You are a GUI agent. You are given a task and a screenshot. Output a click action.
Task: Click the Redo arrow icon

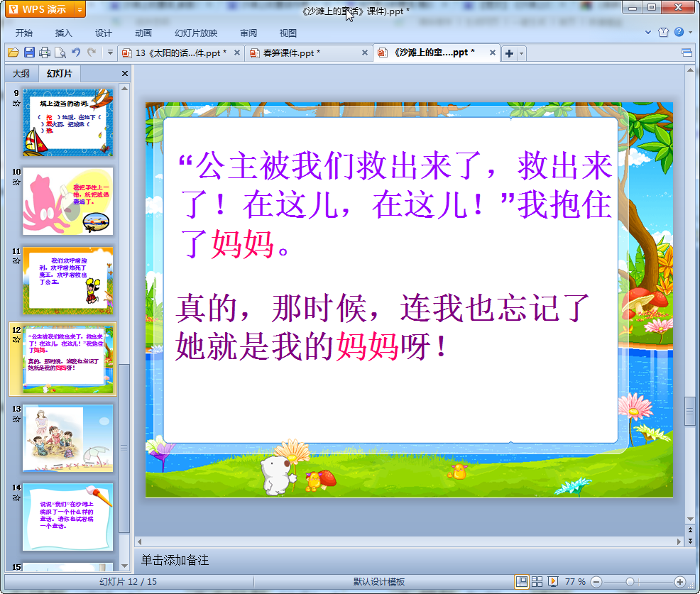coord(92,53)
